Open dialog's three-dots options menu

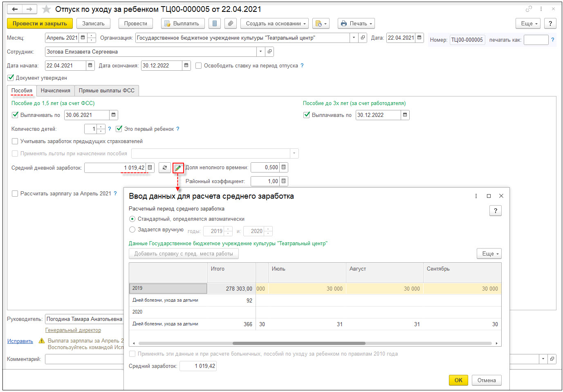(476, 196)
